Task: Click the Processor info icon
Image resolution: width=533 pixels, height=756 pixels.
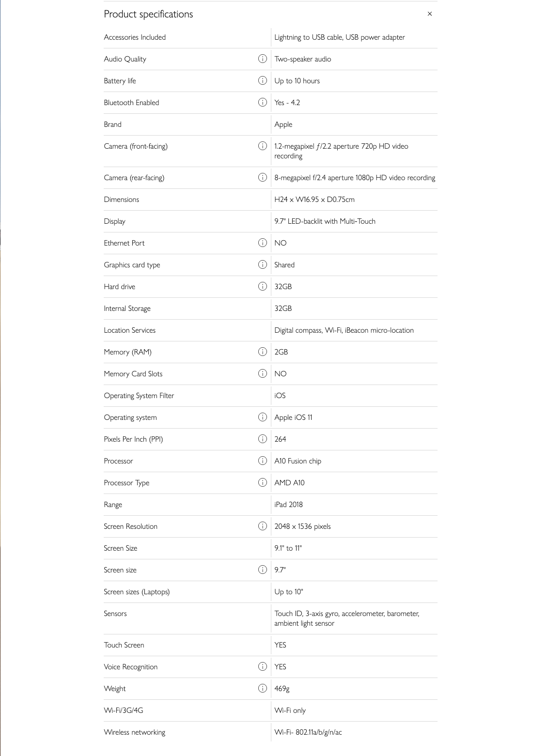Action: [x=262, y=461]
